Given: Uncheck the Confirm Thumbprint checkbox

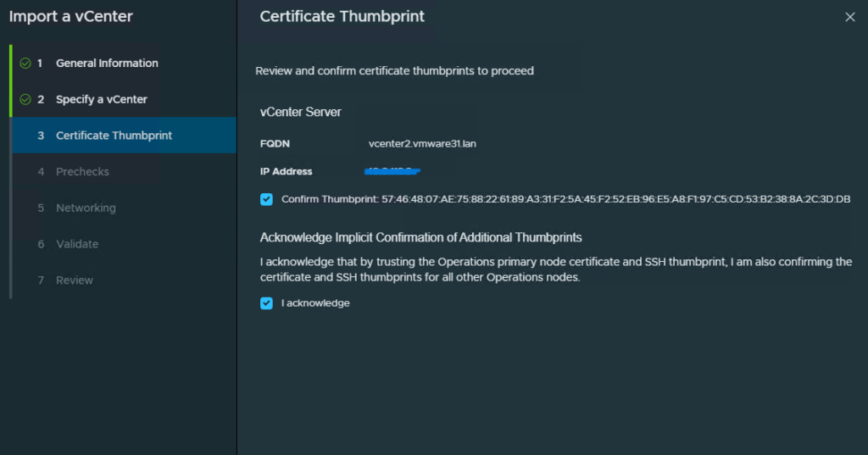Looking at the screenshot, I should [266, 199].
